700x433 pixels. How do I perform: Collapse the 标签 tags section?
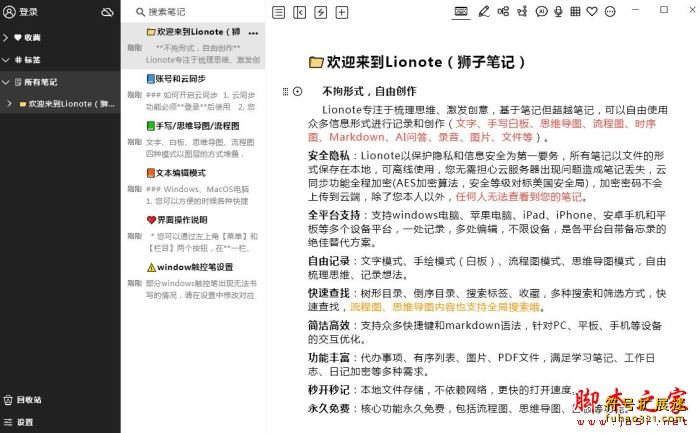tap(5, 60)
